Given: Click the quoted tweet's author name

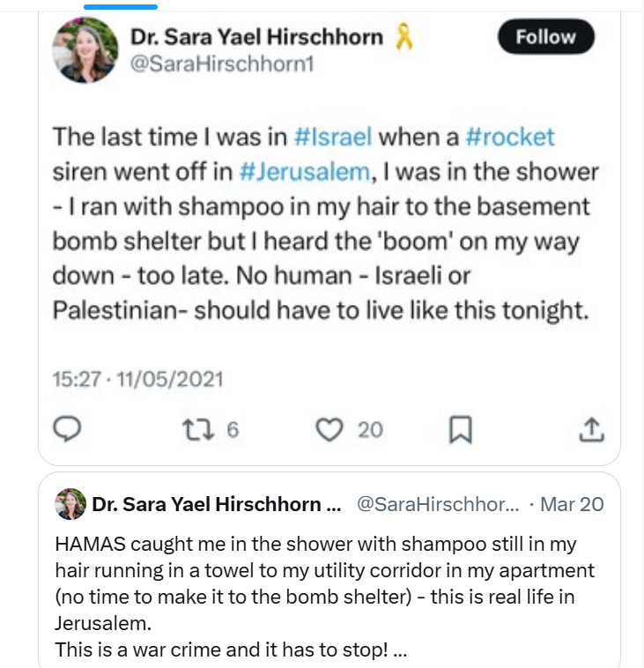Looking at the screenshot, I should 217,504.
